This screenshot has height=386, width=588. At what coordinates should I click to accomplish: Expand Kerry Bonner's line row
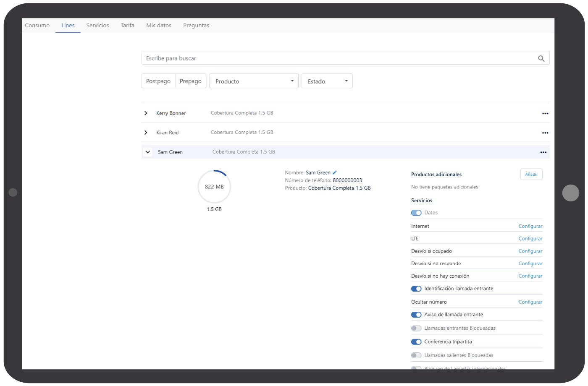146,113
